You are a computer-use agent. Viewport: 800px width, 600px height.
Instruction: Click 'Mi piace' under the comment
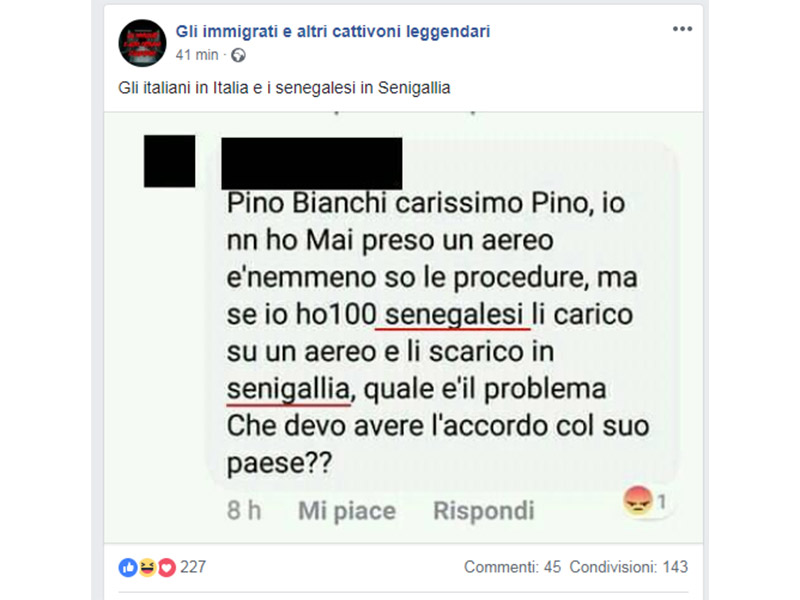(x=347, y=511)
